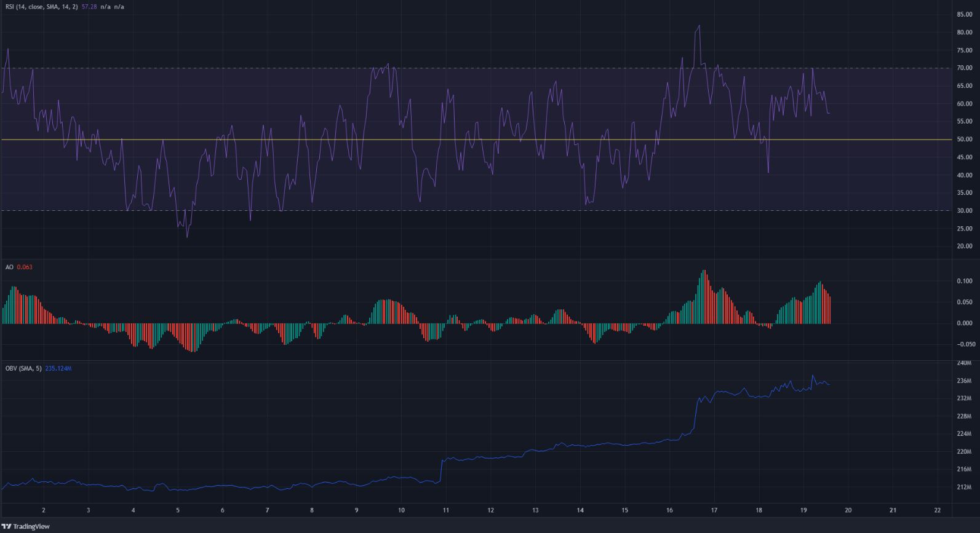Click date 19 on the time axis
This screenshot has width=980, height=533.
[x=803, y=510]
